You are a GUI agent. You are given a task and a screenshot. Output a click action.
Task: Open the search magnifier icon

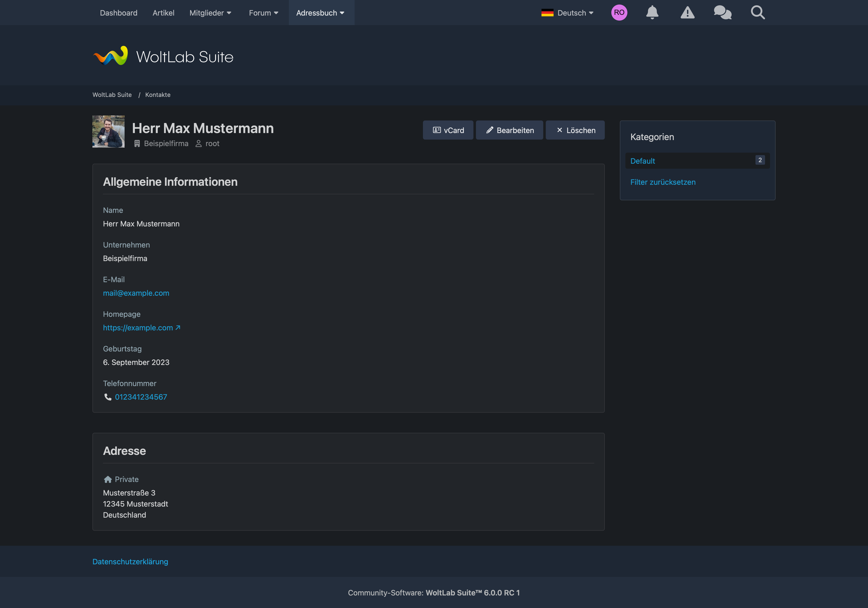(757, 13)
